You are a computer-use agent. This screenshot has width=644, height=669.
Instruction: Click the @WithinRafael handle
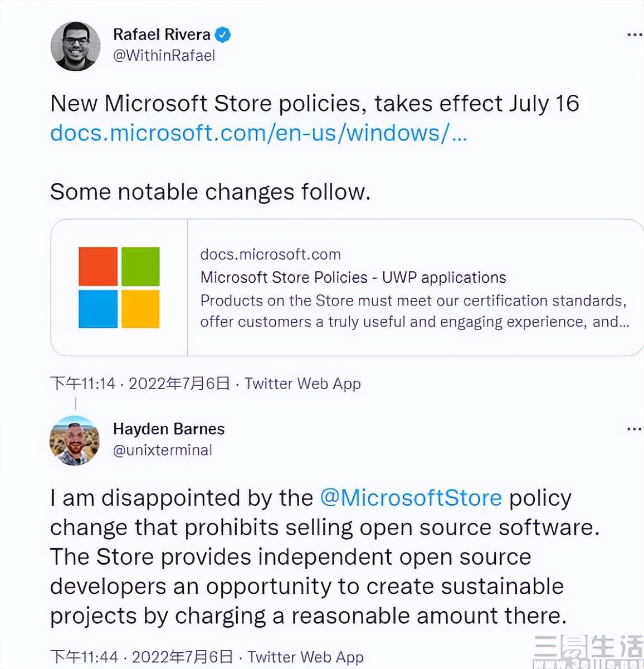point(164,56)
